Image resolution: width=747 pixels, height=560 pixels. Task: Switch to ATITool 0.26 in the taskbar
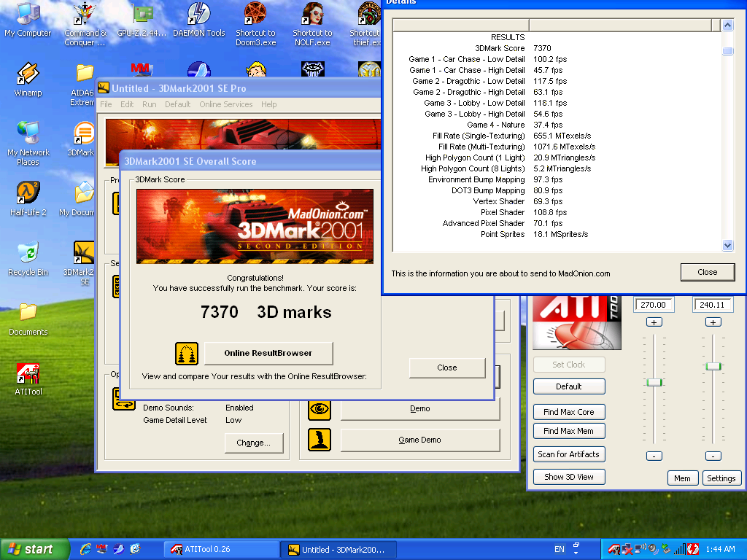point(222,549)
